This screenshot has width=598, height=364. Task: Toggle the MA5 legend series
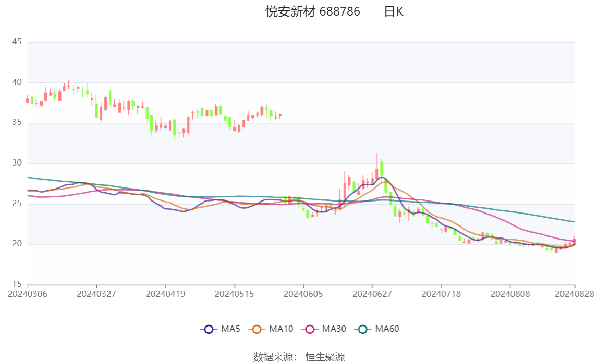click(x=220, y=329)
